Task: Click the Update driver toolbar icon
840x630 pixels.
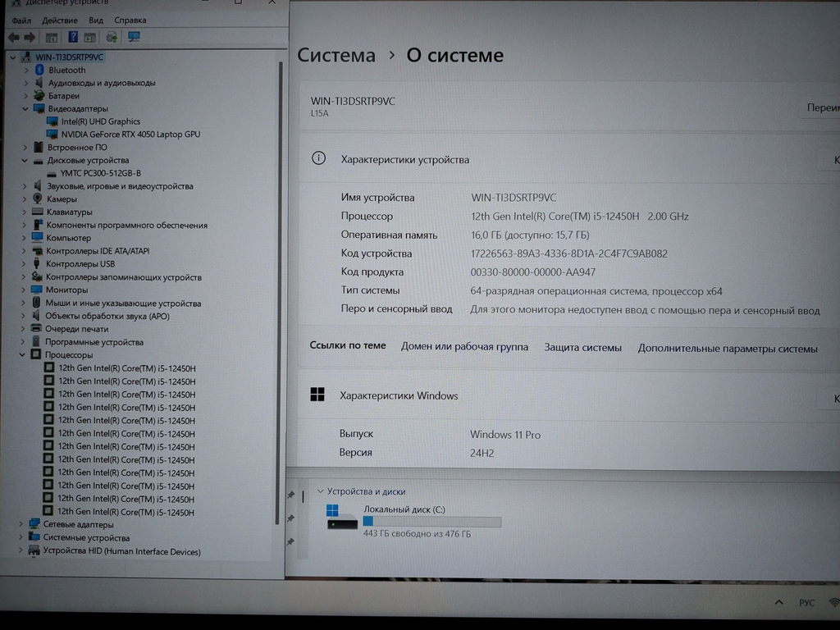Action: pyautogui.click(x=111, y=38)
